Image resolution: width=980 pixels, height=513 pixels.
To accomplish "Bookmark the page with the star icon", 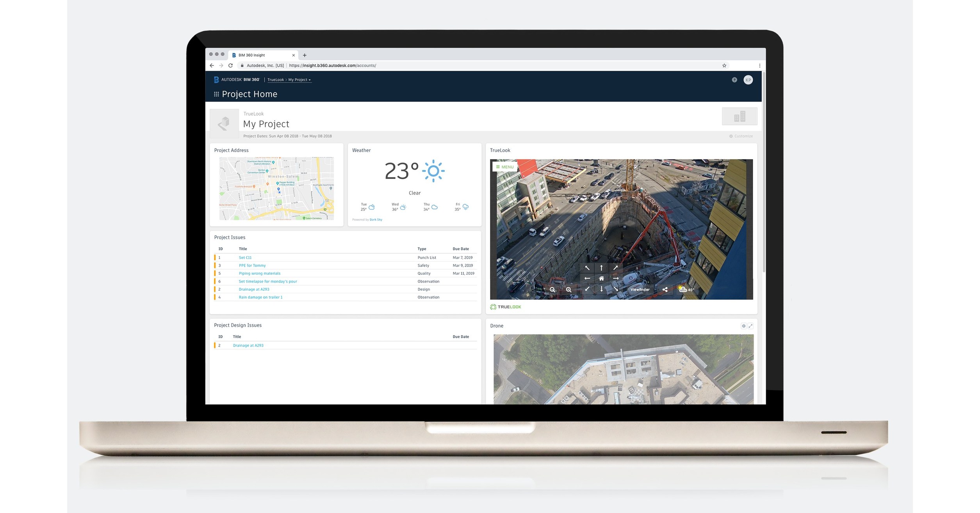I will click(x=724, y=66).
